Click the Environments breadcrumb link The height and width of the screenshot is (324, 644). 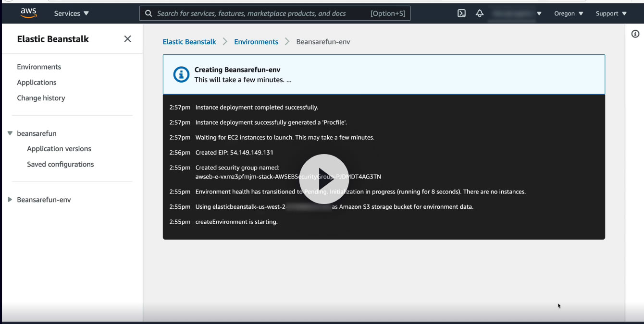click(256, 42)
